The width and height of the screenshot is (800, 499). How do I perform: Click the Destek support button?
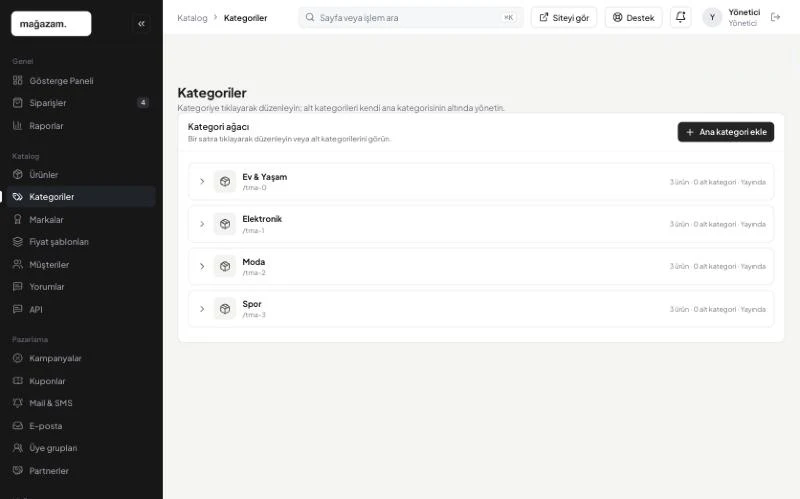pyautogui.click(x=633, y=17)
